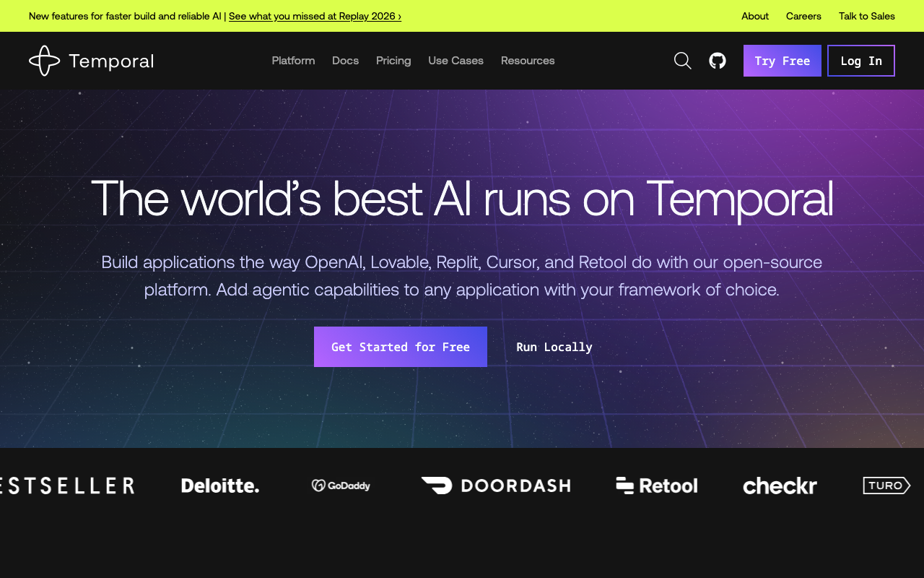This screenshot has height=578, width=924.
Task: Click the Turo logo
Action: tap(887, 486)
